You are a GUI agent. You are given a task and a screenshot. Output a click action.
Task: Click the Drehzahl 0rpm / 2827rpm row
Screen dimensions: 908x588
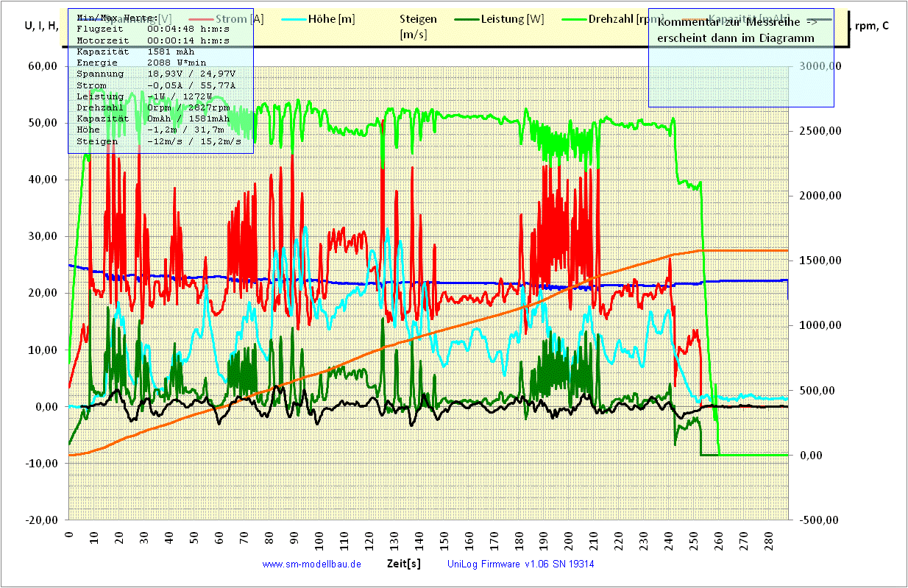153,107
